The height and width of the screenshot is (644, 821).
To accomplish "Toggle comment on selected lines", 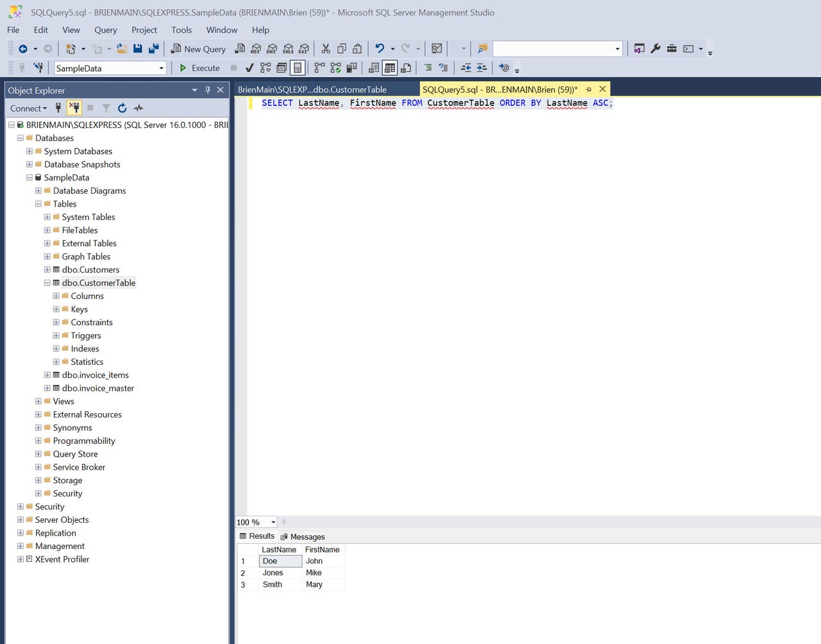I will point(428,67).
